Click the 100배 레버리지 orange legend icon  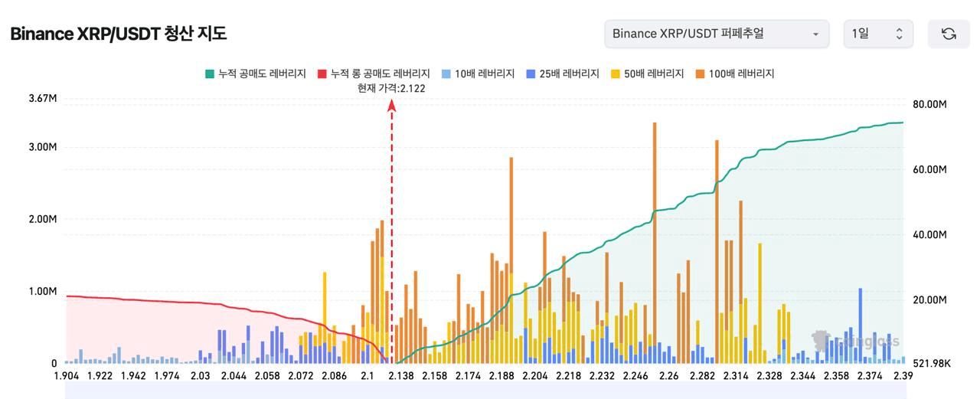tap(701, 74)
